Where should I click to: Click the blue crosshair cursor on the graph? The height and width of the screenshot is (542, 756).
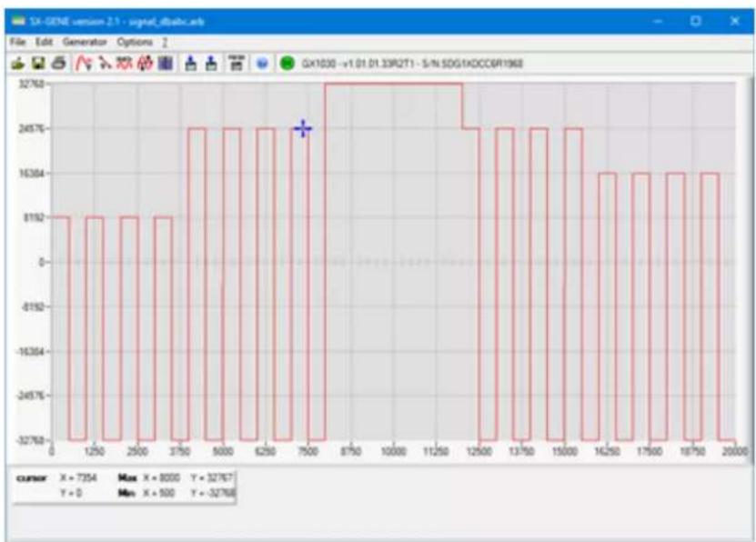click(303, 128)
